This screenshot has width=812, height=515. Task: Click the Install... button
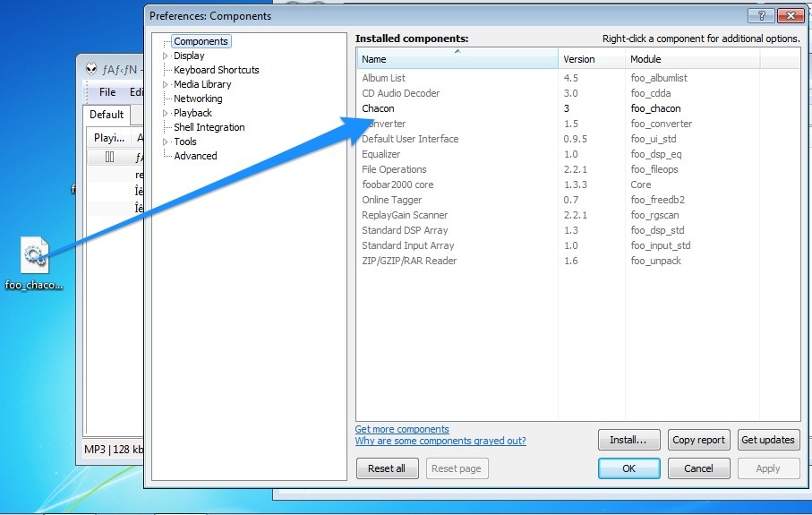[x=628, y=440]
